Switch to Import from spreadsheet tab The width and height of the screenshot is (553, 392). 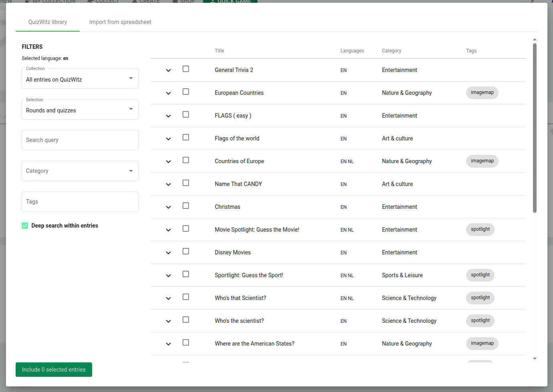pyautogui.click(x=120, y=22)
